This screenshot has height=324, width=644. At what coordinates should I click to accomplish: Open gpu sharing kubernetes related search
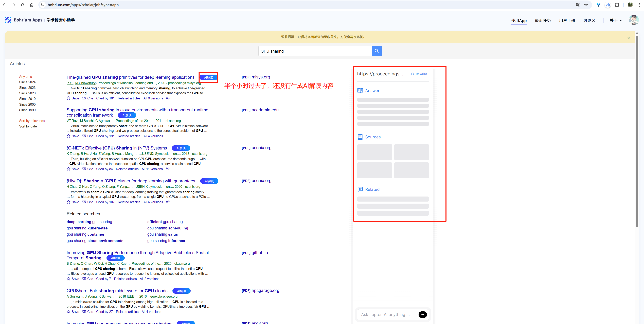pyautogui.click(x=87, y=228)
